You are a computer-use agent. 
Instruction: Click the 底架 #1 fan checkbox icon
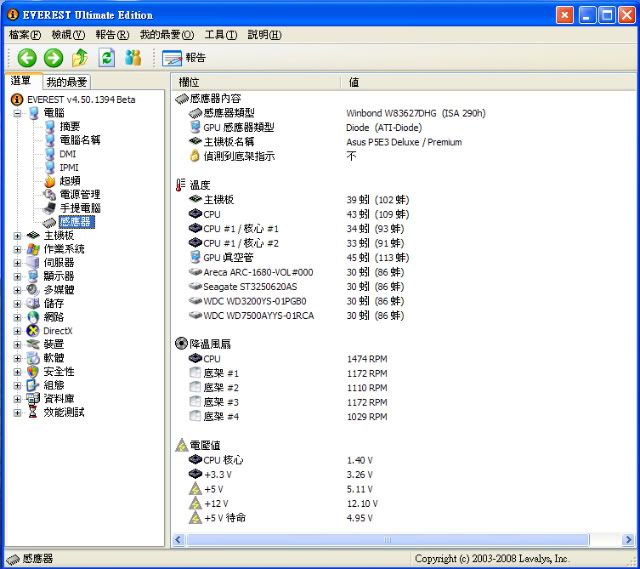point(195,373)
